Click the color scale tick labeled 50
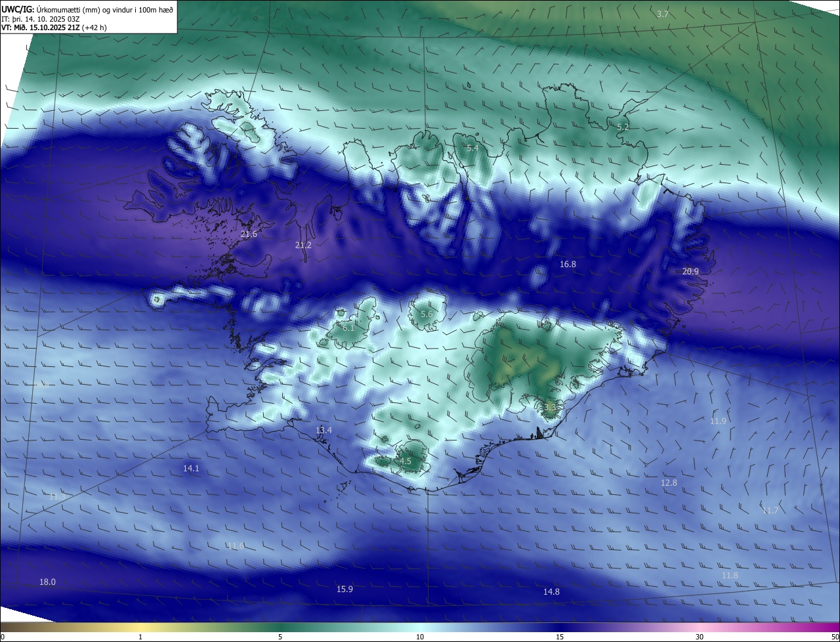The height and width of the screenshot is (642, 840). coord(835,637)
